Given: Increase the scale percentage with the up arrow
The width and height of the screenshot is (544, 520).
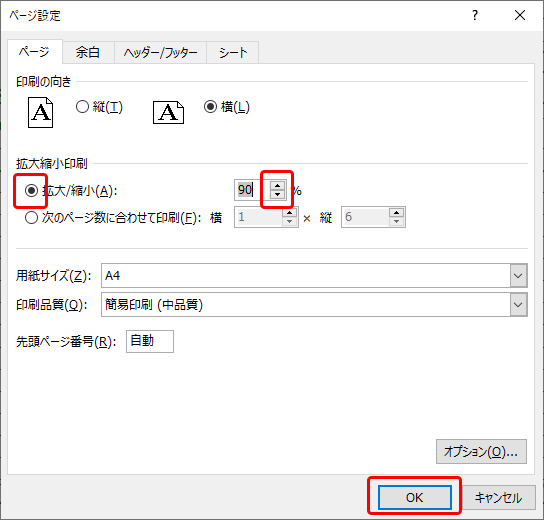Looking at the screenshot, I should (277, 186).
